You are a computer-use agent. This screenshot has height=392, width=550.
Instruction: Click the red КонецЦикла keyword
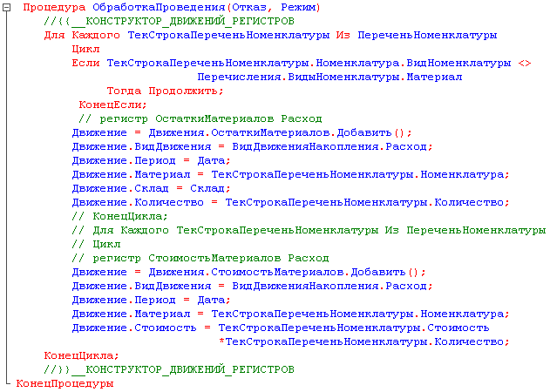(82, 355)
